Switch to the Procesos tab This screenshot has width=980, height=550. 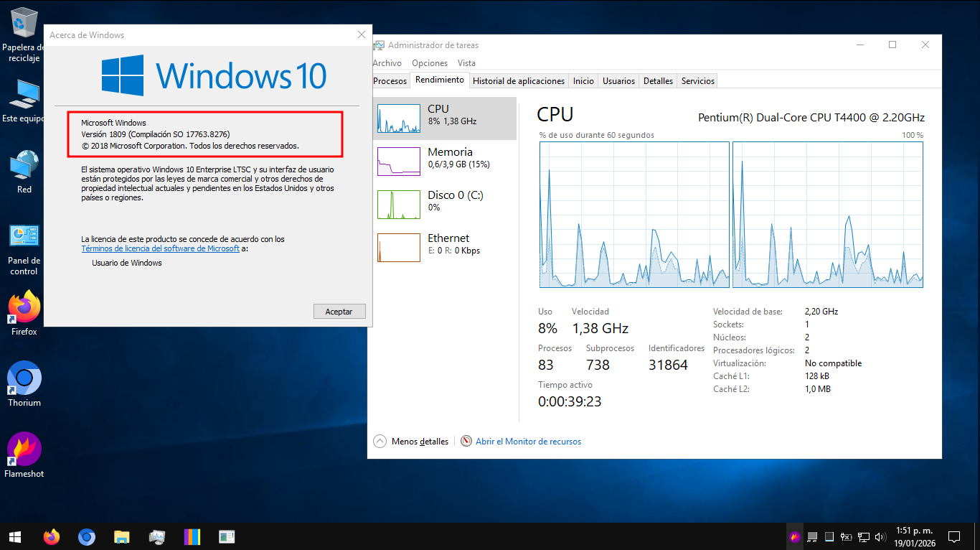(390, 81)
